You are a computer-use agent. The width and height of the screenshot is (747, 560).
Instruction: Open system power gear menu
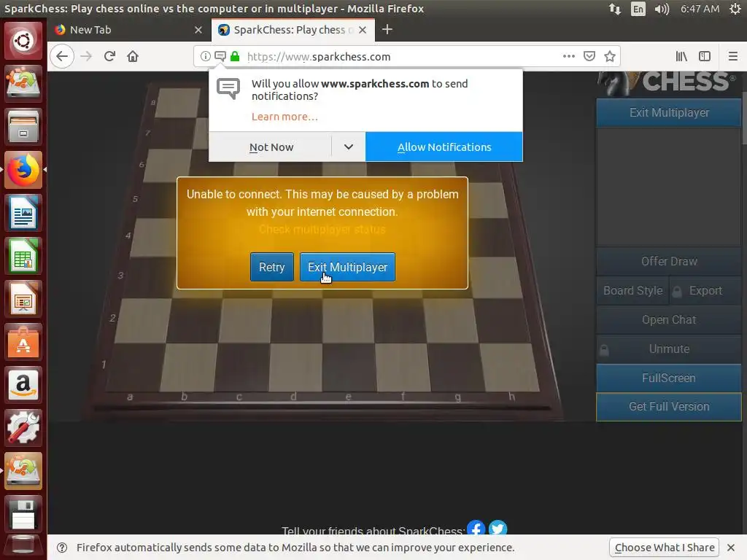[x=735, y=9]
